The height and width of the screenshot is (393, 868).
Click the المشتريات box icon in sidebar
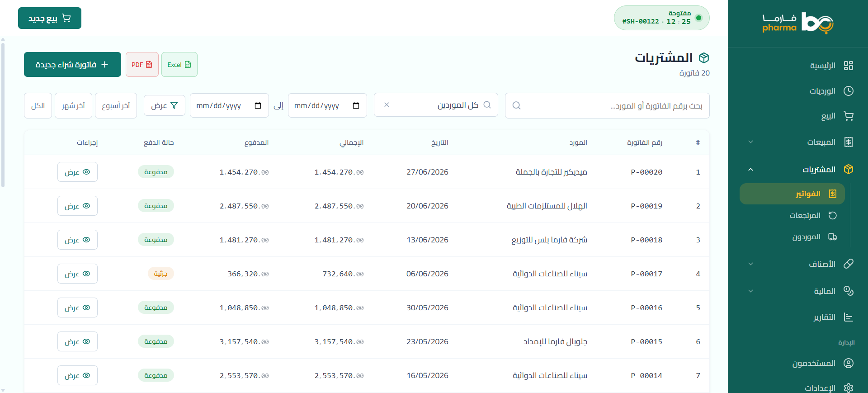click(849, 169)
